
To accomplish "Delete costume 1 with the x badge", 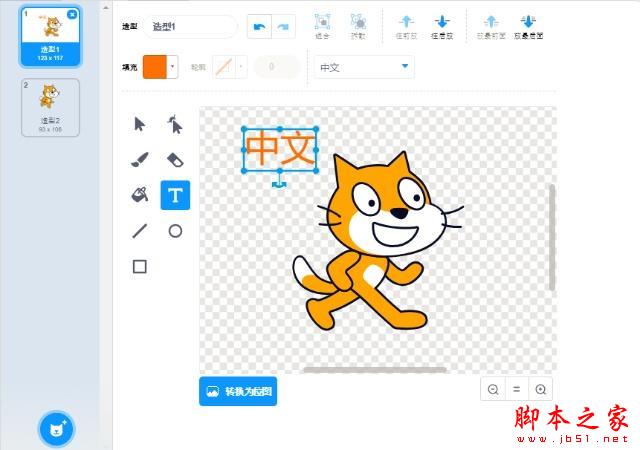I will (72, 15).
